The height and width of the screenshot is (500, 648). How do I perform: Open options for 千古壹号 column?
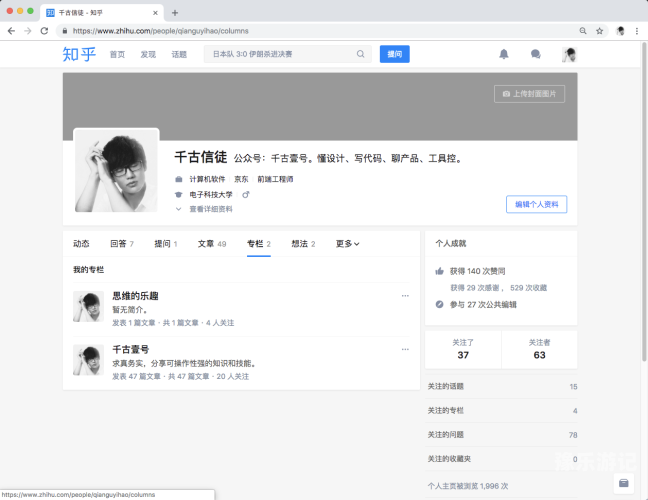pos(405,350)
